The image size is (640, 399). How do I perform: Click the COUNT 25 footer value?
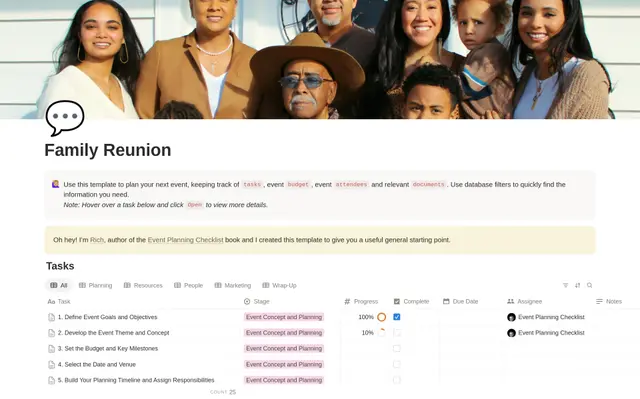pos(223,392)
